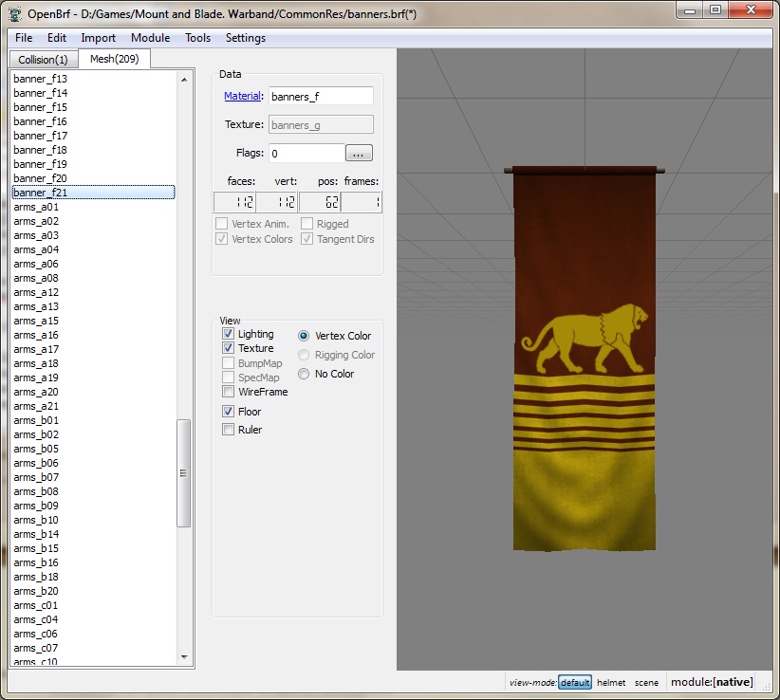
Task: Toggle the WireFrame checkbox
Action: coord(228,392)
